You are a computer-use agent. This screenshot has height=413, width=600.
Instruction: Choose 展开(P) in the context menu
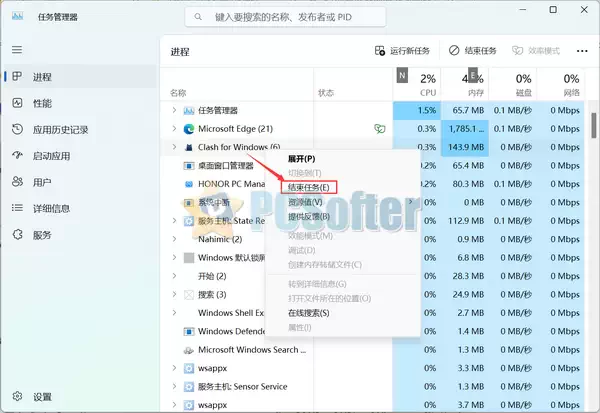(302, 159)
